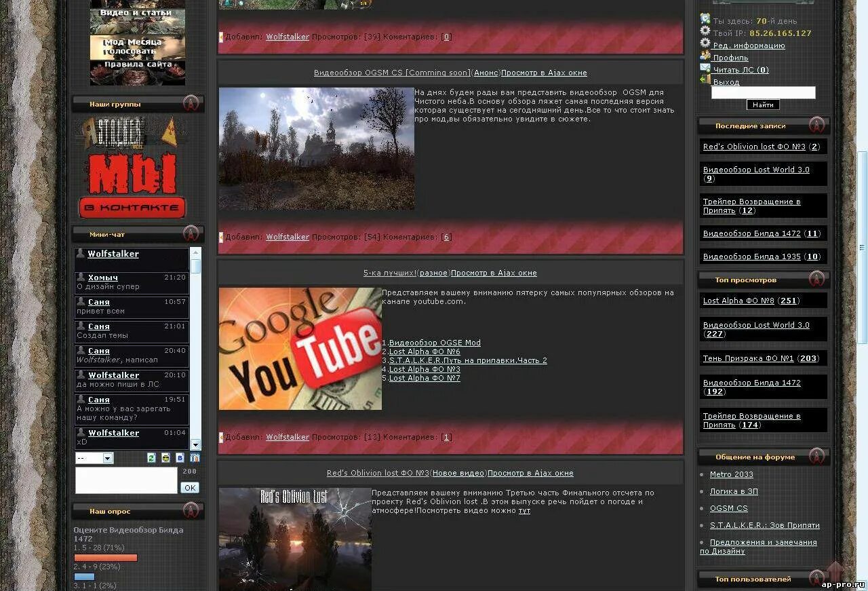
Task: Click the blue poll bar for answer 2
Action: [x=84, y=577]
